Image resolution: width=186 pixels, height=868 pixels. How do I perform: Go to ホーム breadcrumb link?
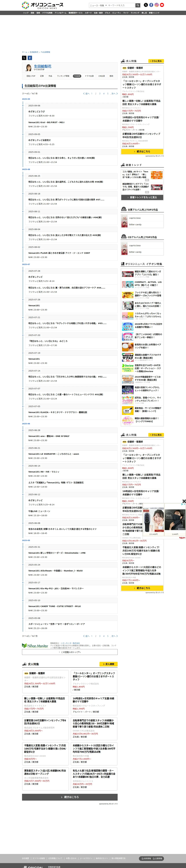[25, 52]
